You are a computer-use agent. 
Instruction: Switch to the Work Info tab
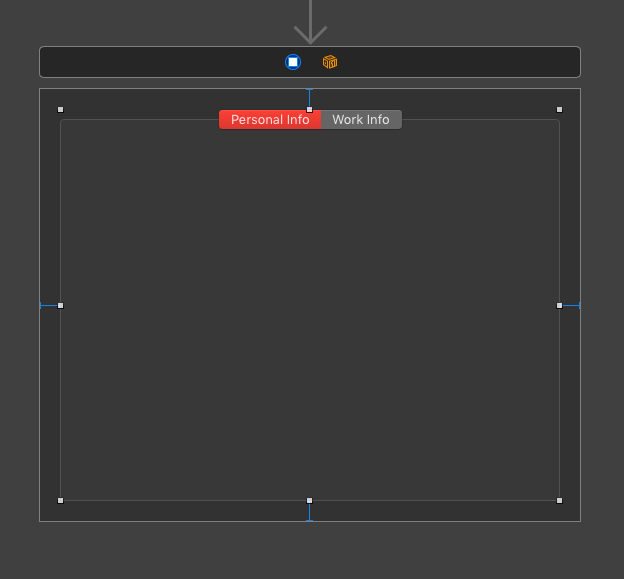[361, 119]
